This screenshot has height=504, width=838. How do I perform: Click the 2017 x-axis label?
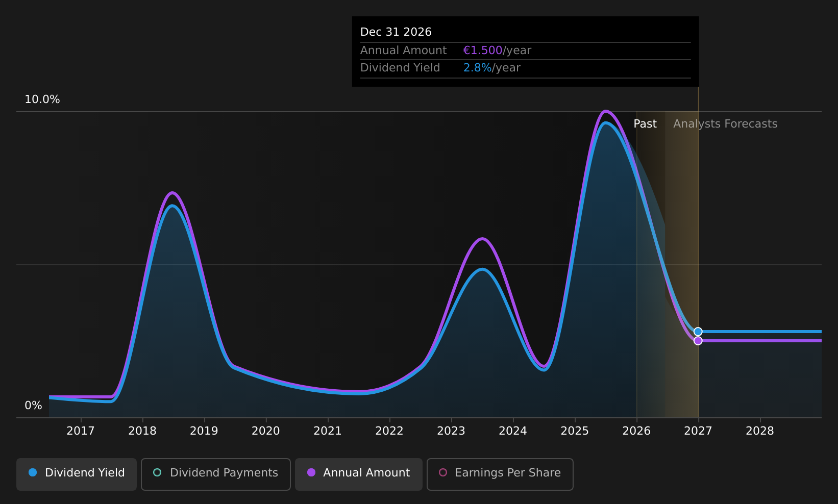pos(81,431)
